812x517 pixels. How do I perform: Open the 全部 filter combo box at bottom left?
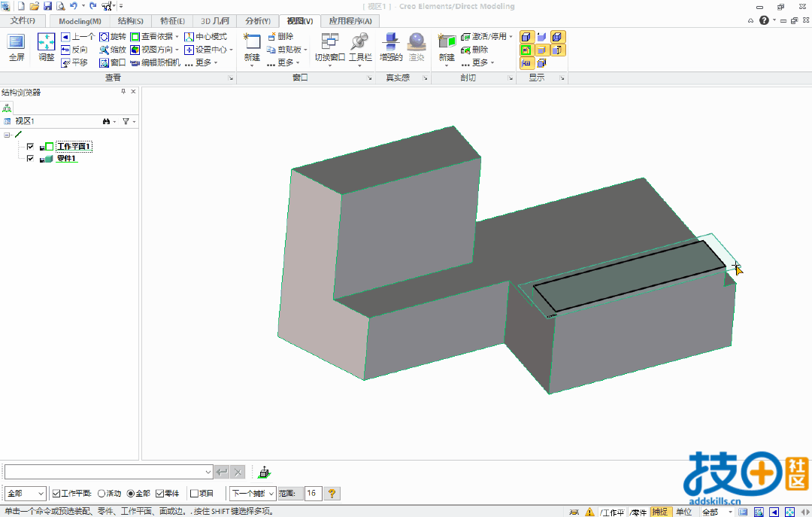tap(26, 493)
